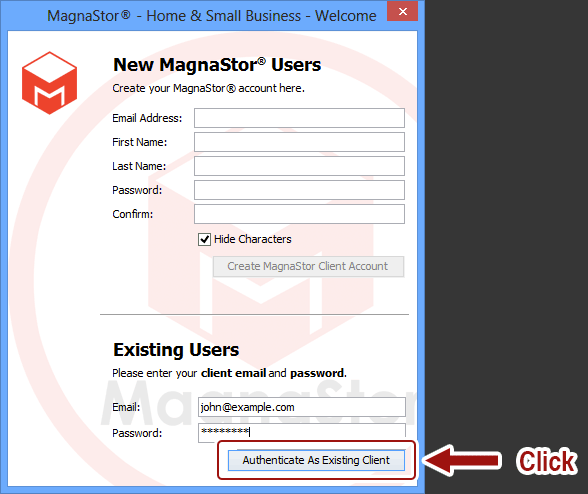Click the Existing Users heading
This screenshot has width=588, height=494.
[176, 350]
